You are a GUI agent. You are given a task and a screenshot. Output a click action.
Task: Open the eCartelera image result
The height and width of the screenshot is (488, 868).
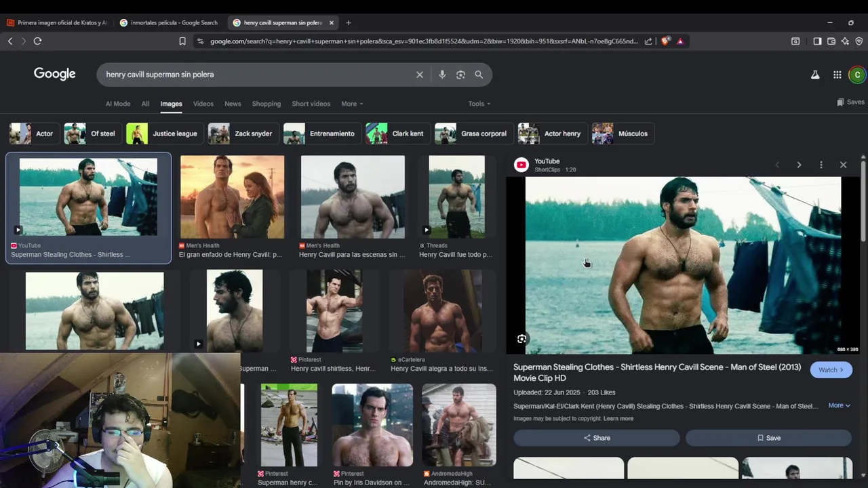point(443,311)
